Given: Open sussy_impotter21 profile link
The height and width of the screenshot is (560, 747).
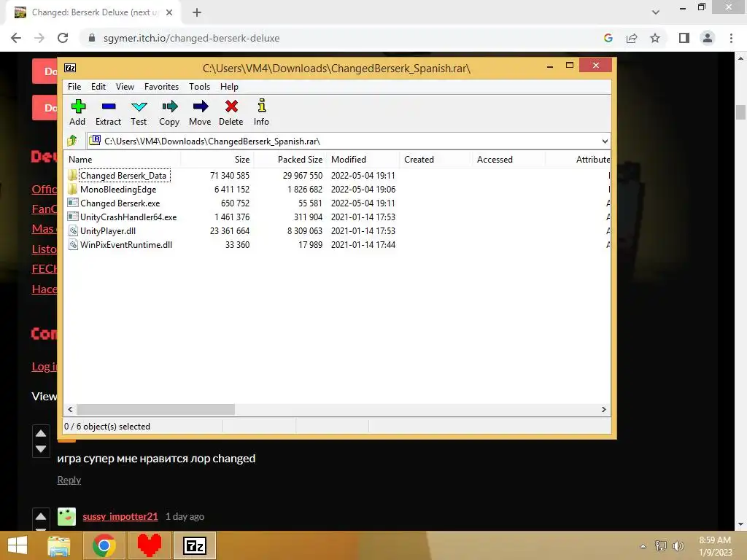Looking at the screenshot, I should point(120,517).
